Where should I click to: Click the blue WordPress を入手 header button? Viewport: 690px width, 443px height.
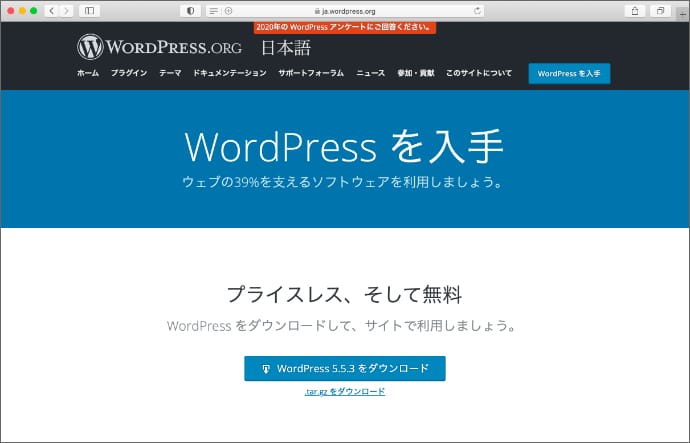[x=569, y=73]
